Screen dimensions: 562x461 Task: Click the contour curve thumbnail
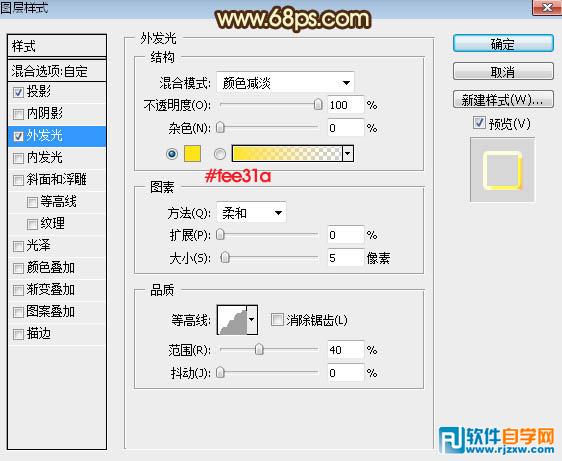[232, 320]
